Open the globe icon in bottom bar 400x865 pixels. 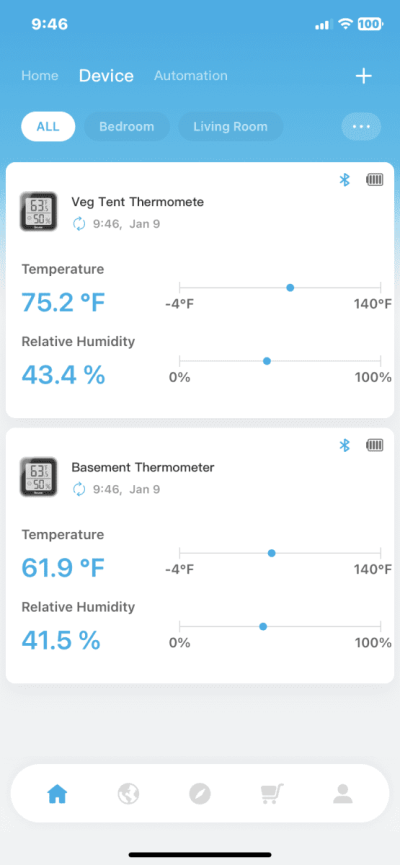pyautogui.click(x=129, y=794)
